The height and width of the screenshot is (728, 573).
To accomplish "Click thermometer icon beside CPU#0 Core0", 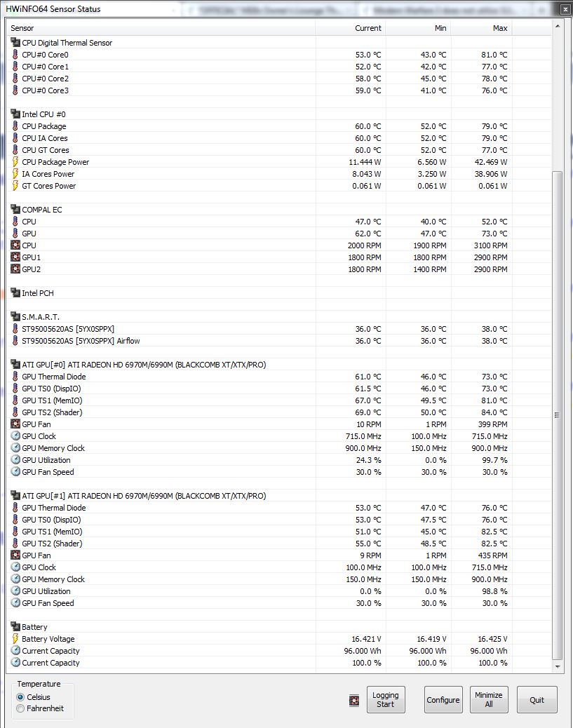I will point(15,54).
